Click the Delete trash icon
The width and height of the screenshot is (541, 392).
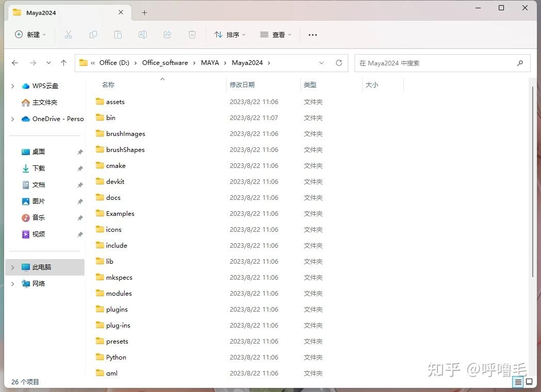click(x=192, y=35)
